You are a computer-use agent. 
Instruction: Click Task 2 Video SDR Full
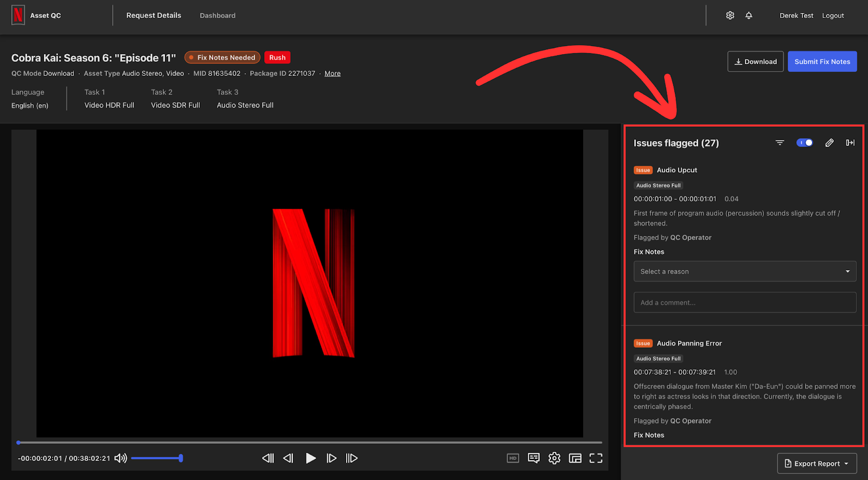click(175, 99)
